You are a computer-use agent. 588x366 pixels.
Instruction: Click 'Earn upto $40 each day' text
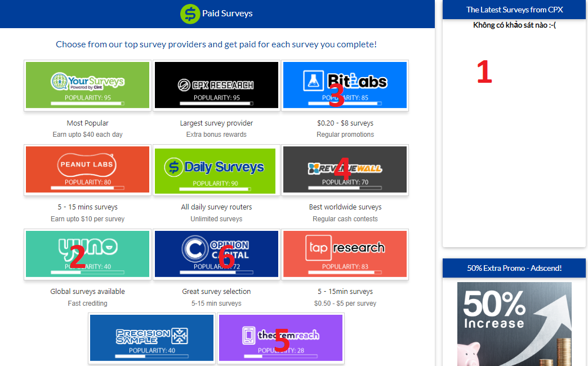pos(87,134)
